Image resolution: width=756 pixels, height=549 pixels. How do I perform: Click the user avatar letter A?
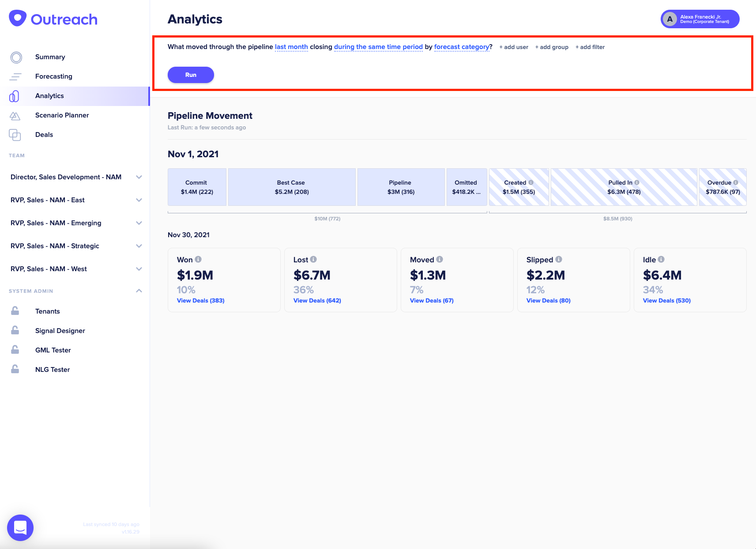pos(670,19)
